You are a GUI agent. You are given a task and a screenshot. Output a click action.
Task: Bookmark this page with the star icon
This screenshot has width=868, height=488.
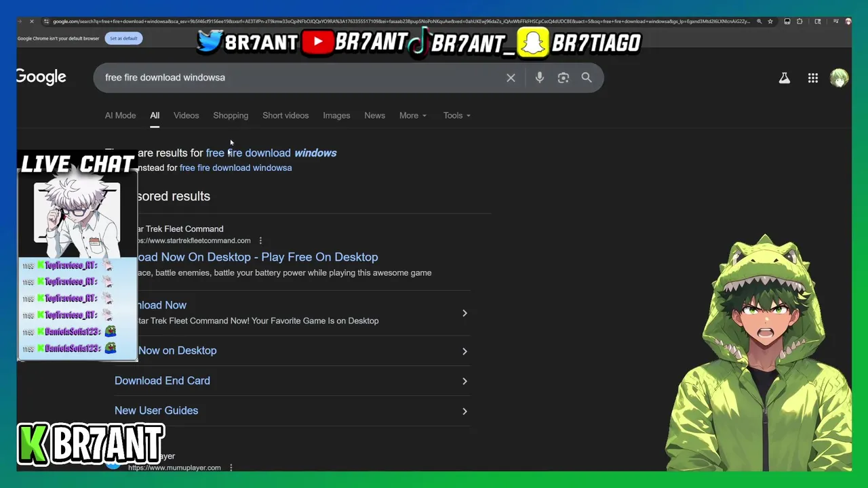[x=770, y=22]
